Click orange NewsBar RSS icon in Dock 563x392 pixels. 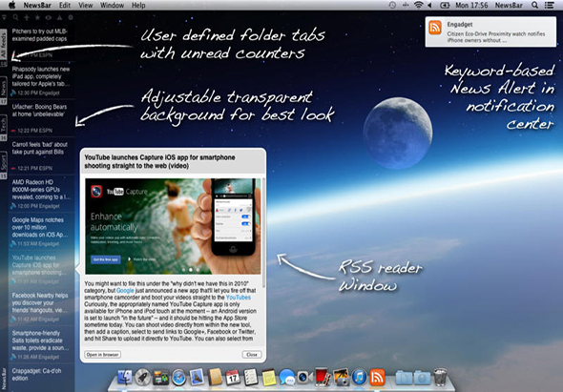coord(377,378)
